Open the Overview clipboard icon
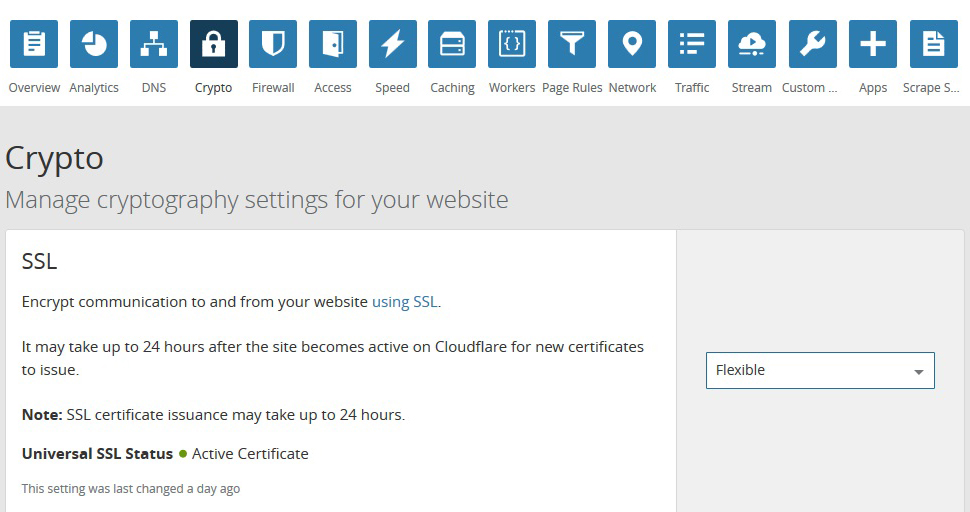The width and height of the screenshot is (970, 512). click(x=34, y=44)
